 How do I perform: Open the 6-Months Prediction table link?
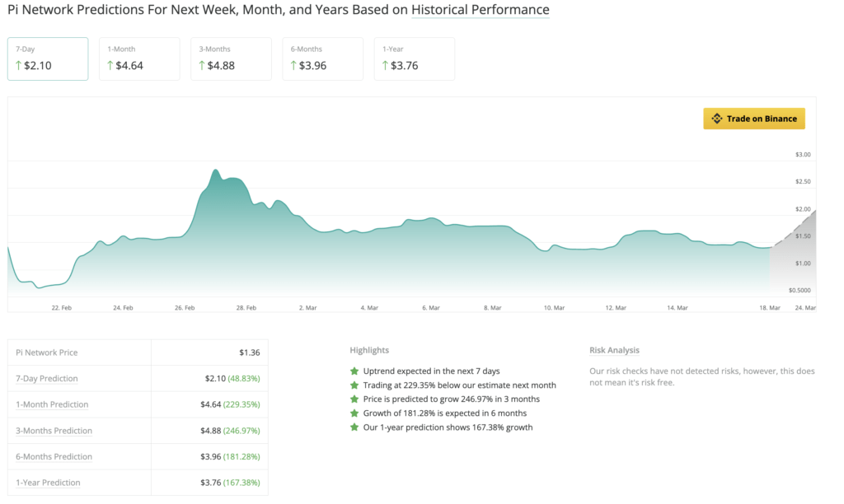point(54,457)
